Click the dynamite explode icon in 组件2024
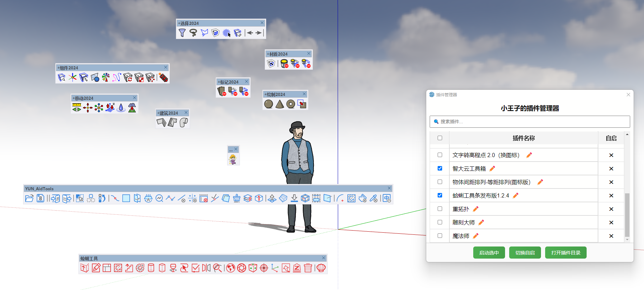 pos(164,77)
